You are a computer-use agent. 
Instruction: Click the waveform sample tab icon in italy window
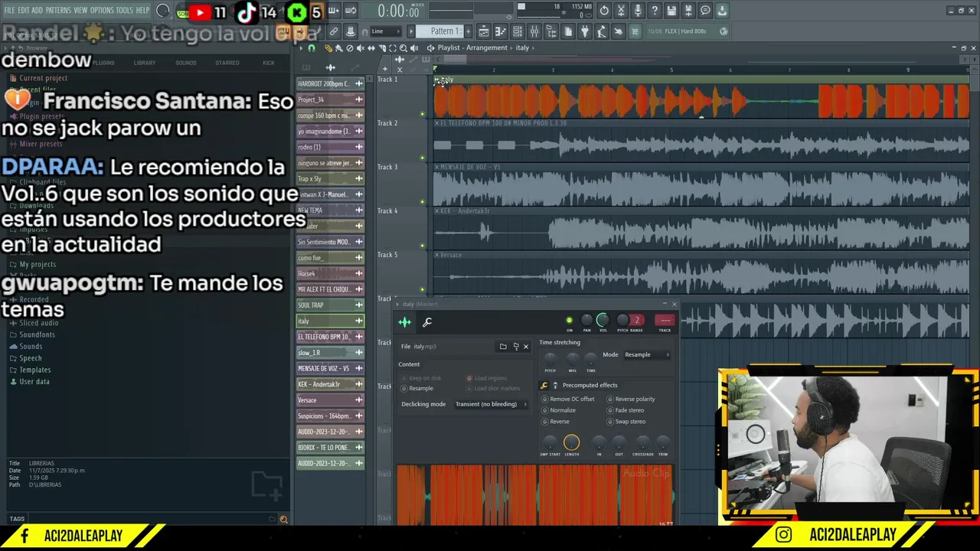point(405,322)
